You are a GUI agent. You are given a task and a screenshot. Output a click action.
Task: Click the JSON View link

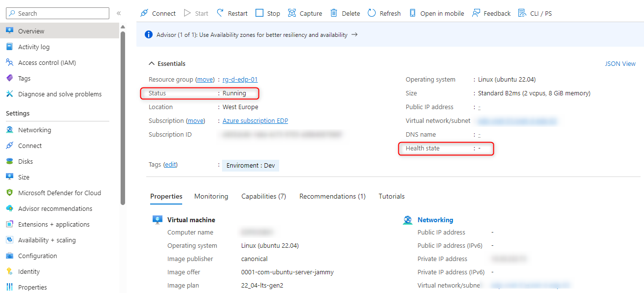pyautogui.click(x=620, y=63)
